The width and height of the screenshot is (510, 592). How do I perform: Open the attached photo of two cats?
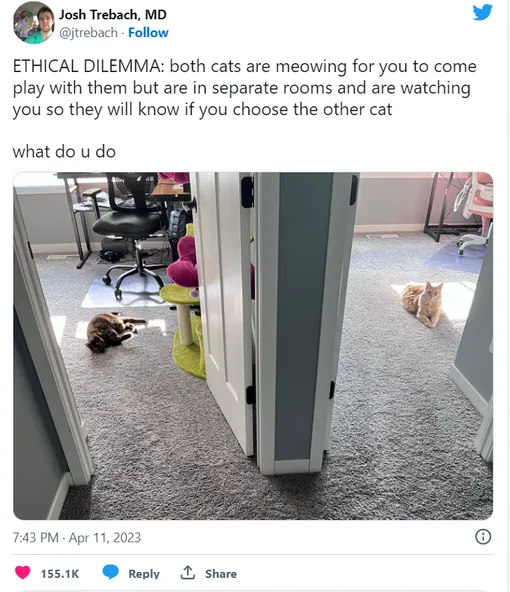pyautogui.click(x=253, y=346)
